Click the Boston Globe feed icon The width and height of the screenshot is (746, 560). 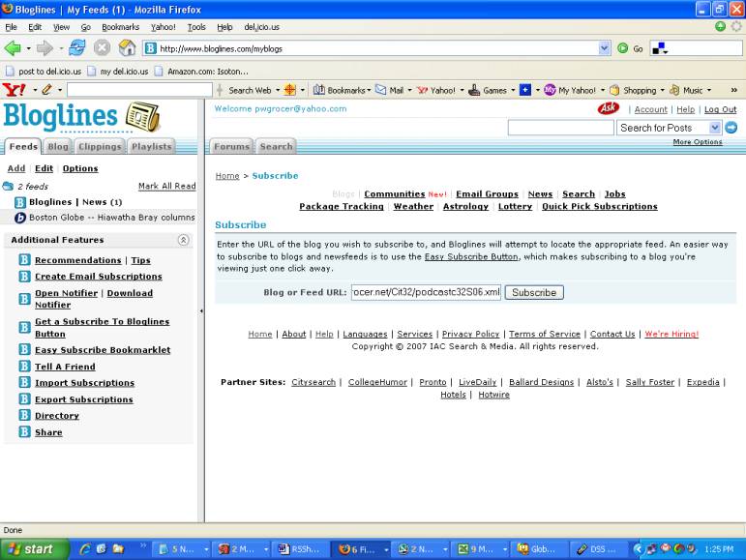(x=20, y=218)
